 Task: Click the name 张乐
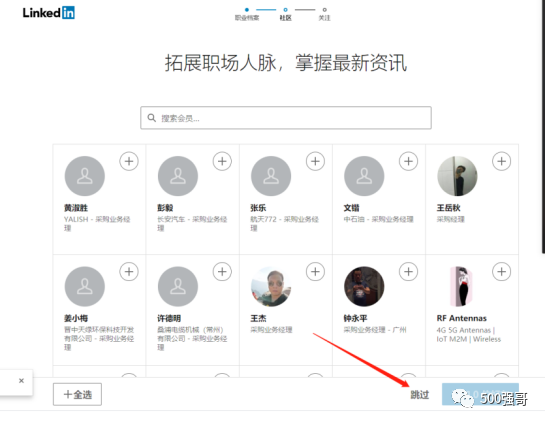click(x=258, y=208)
